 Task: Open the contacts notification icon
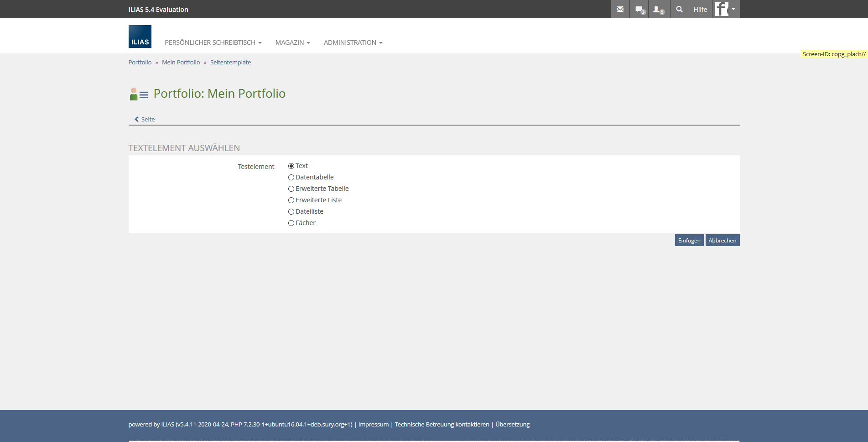click(x=658, y=9)
